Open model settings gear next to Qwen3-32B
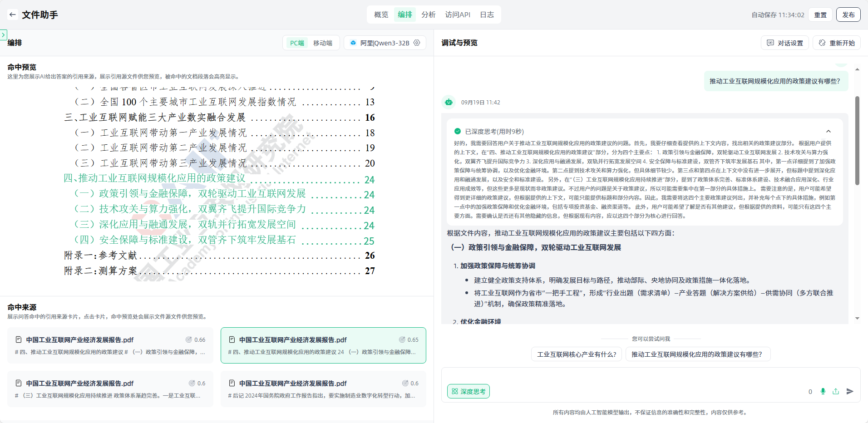This screenshot has width=868, height=423. tap(417, 43)
